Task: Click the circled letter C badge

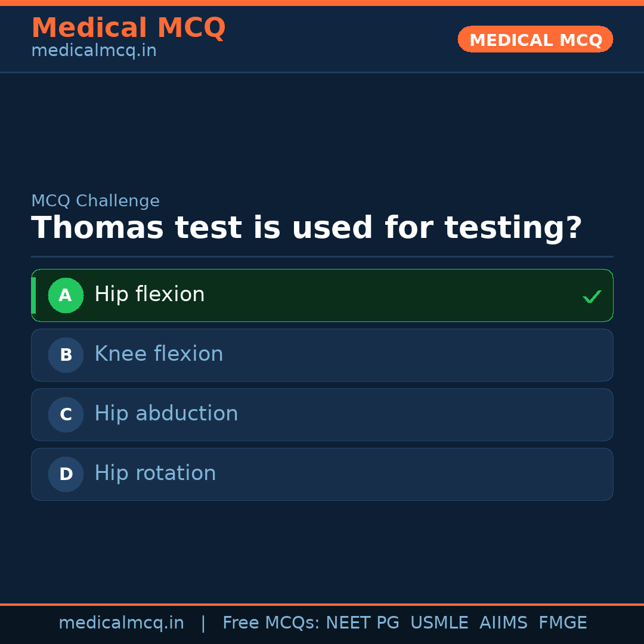Action: click(x=66, y=414)
